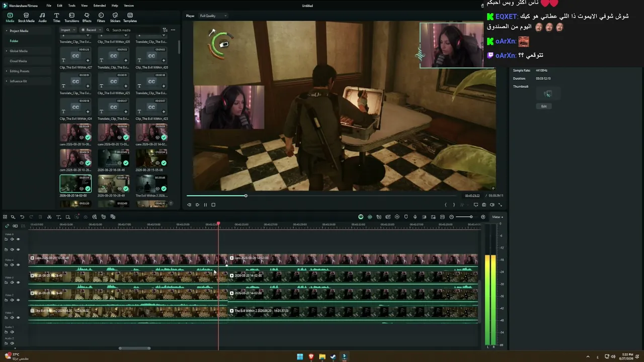The height and width of the screenshot is (362, 644).
Task: Open the Stickers panel
Action: (x=115, y=18)
